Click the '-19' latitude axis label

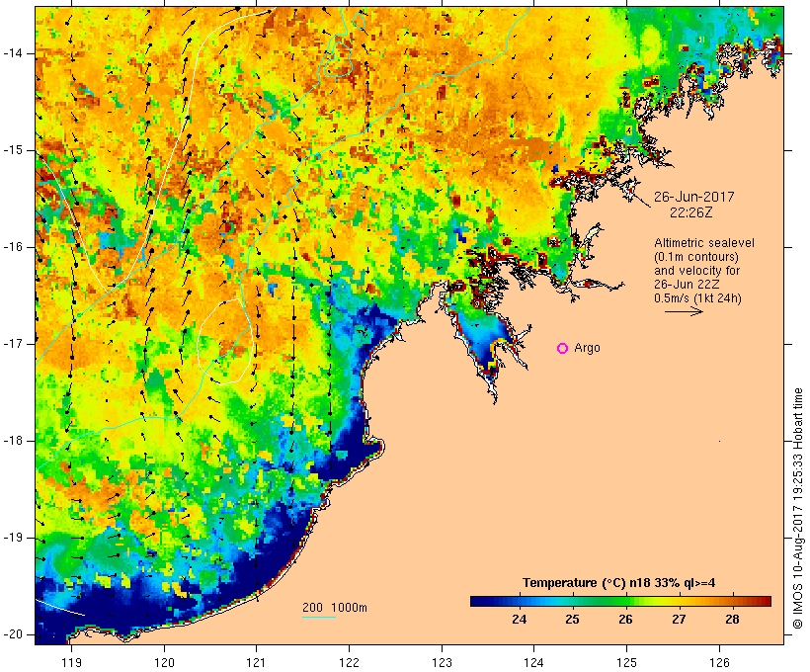pyautogui.click(x=13, y=538)
